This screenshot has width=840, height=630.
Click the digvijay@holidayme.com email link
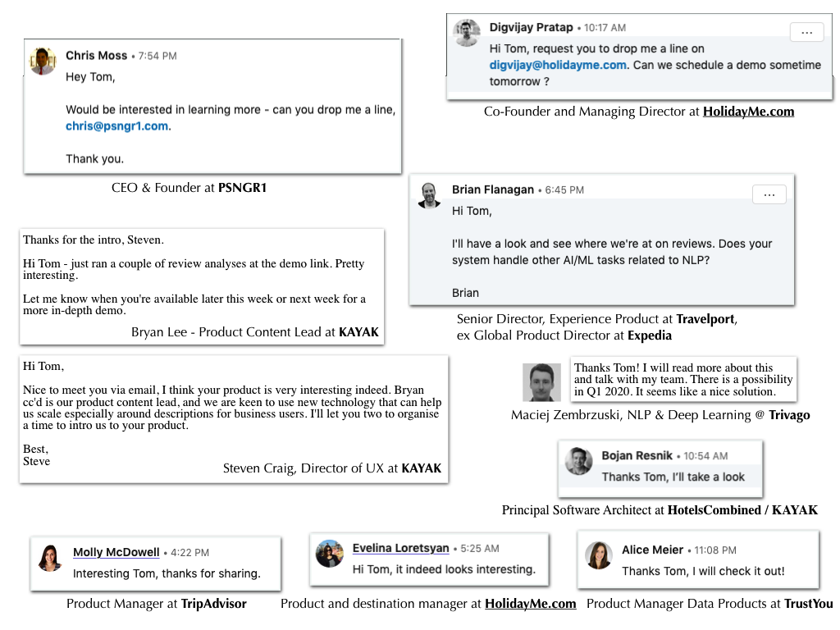click(558, 65)
